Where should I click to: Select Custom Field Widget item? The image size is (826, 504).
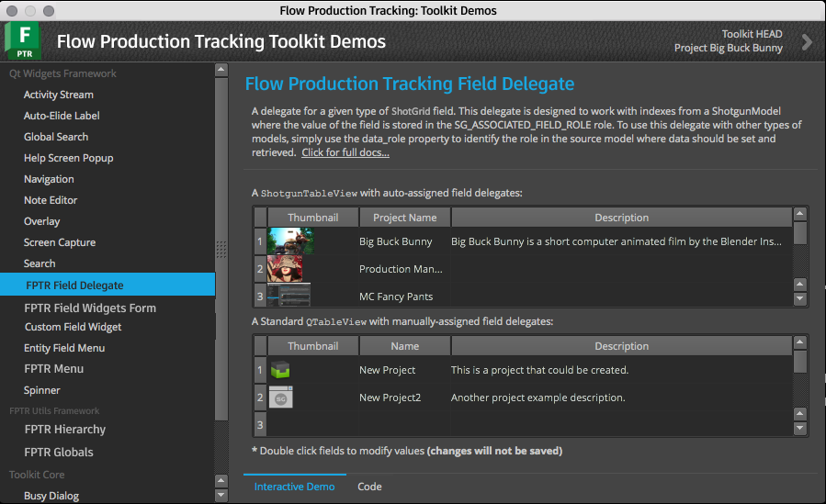(x=73, y=327)
